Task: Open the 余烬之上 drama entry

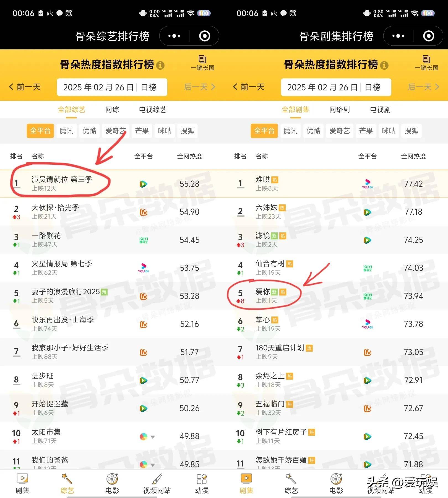Action: (x=336, y=380)
